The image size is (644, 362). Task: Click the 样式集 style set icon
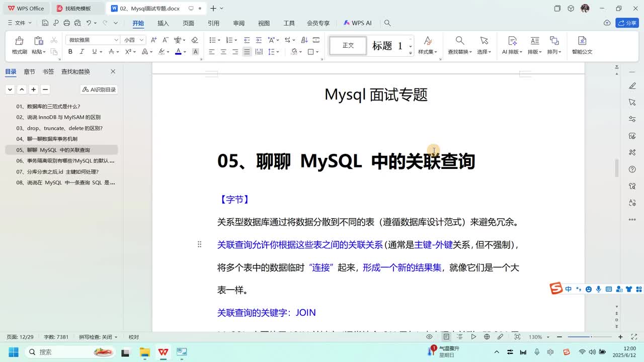click(428, 41)
